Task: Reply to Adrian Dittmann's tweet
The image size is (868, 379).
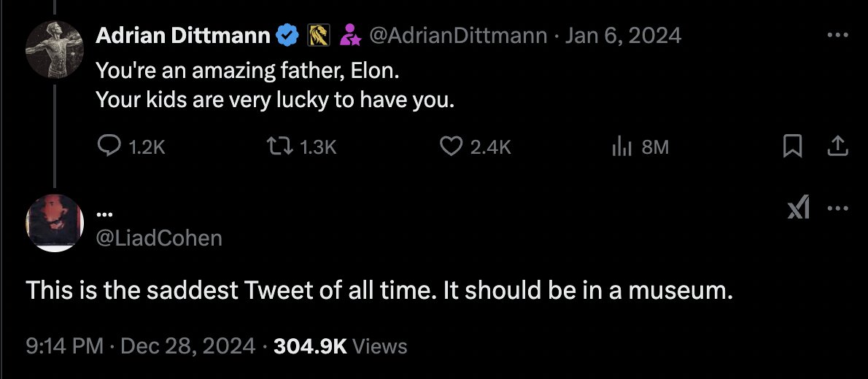Action: pyautogui.click(x=109, y=147)
